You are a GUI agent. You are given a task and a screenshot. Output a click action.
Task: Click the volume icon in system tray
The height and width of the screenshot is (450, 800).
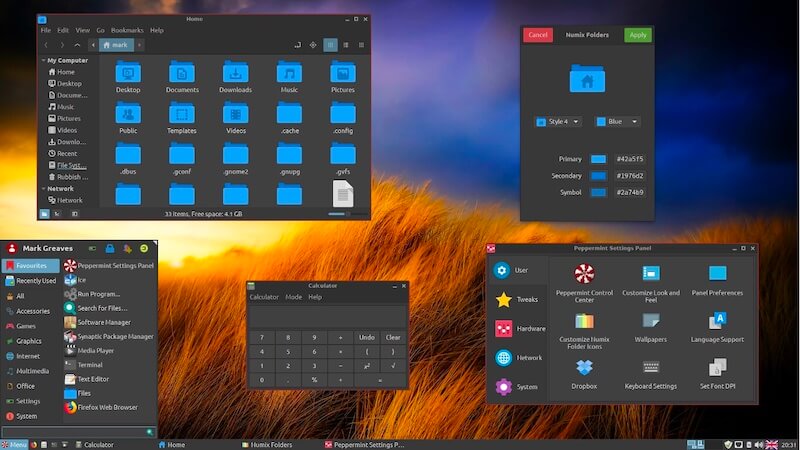(x=759, y=445)
